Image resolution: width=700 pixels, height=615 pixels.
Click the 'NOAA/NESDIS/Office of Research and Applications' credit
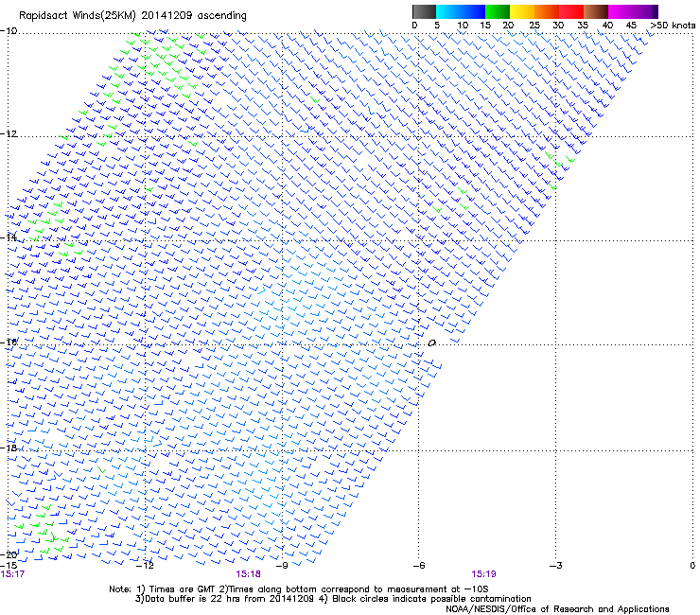click(x=557, y=609)
